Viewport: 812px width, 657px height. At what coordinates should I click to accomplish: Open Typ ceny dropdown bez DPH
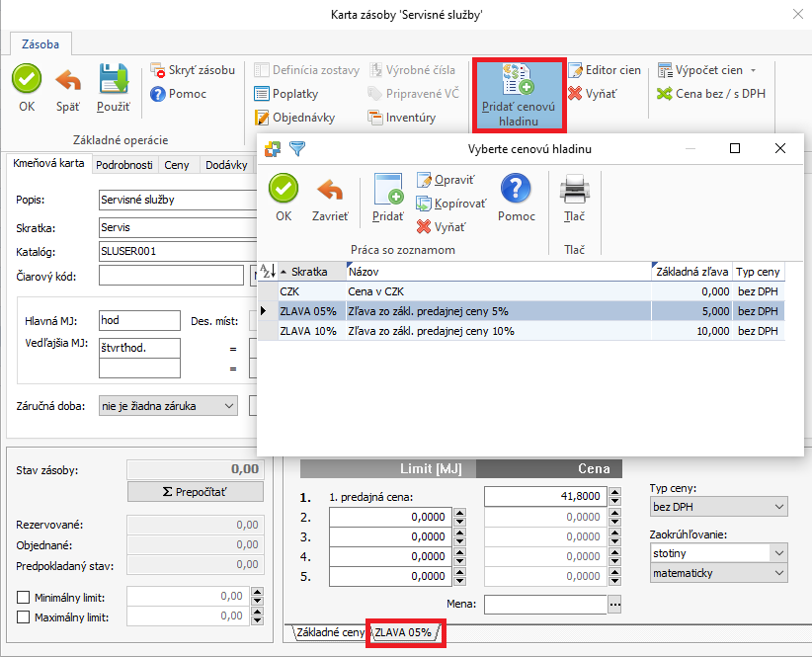tap(719, 507)
